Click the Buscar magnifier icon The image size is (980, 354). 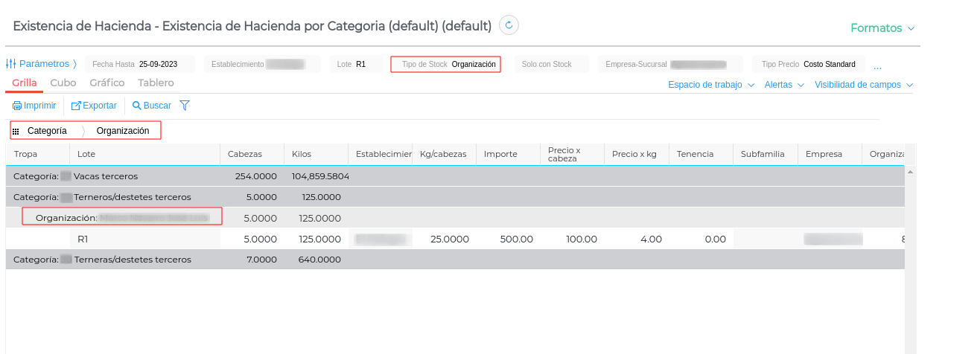pyautogui.click(x=136, y=106)
